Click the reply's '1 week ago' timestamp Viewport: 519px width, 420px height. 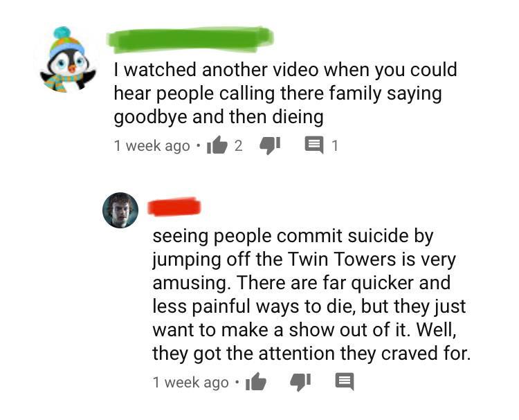pos(191,382)
